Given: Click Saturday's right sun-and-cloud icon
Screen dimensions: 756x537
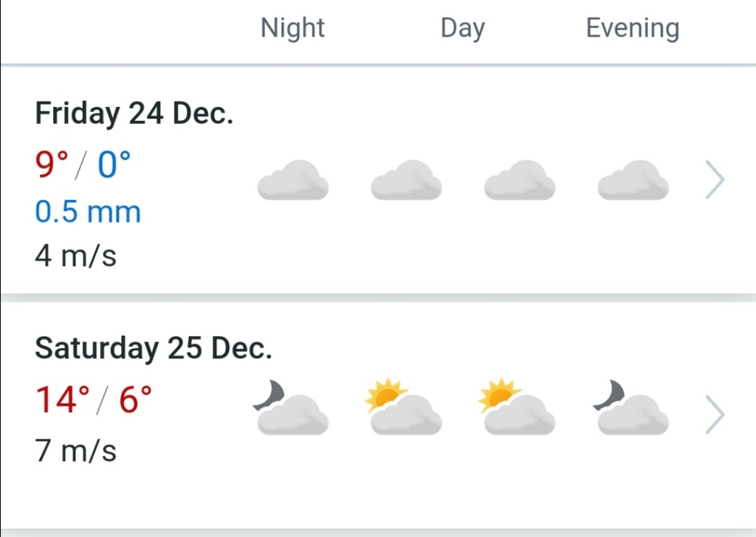Looking at the screenshot, I should [x=517, y=408].
